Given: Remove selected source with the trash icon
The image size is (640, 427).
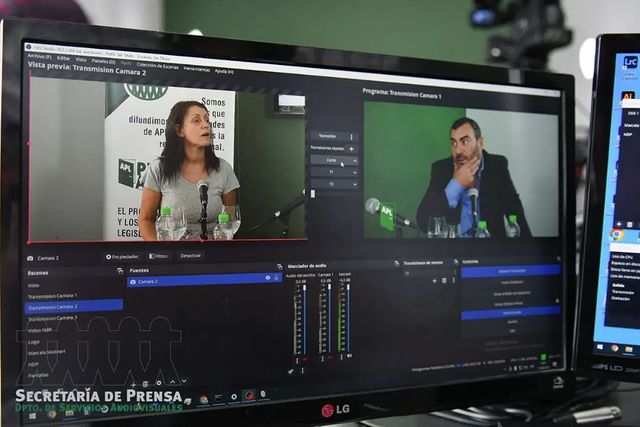Looking at the screenshot, I should pos(145,384).
